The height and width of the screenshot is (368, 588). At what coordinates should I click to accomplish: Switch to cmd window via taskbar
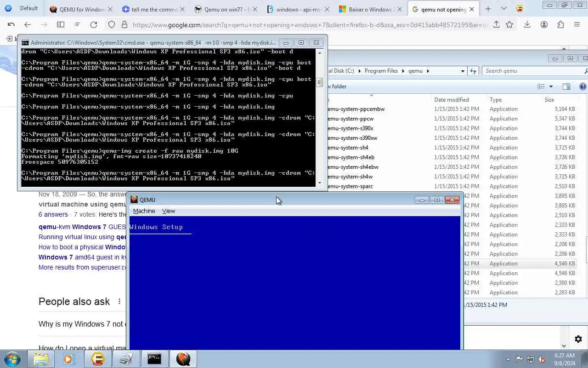(x=154, y=359)
